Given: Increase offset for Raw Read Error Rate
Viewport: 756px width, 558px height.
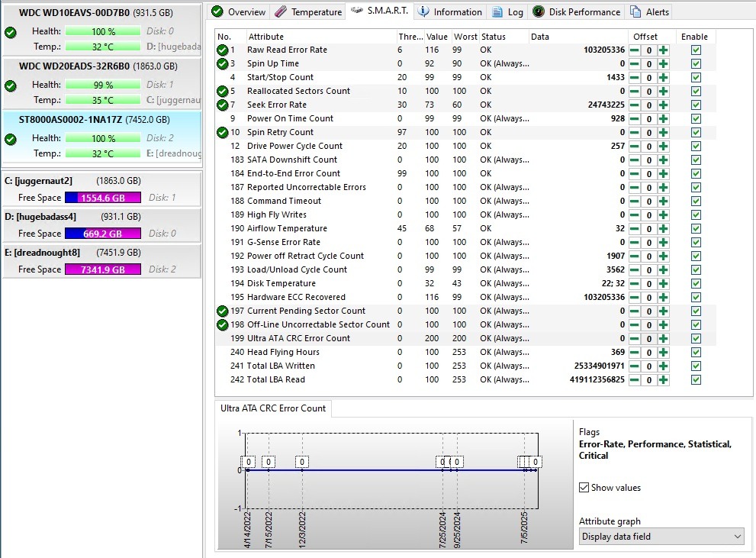Looking at the screenshot, I should [664, 50].
